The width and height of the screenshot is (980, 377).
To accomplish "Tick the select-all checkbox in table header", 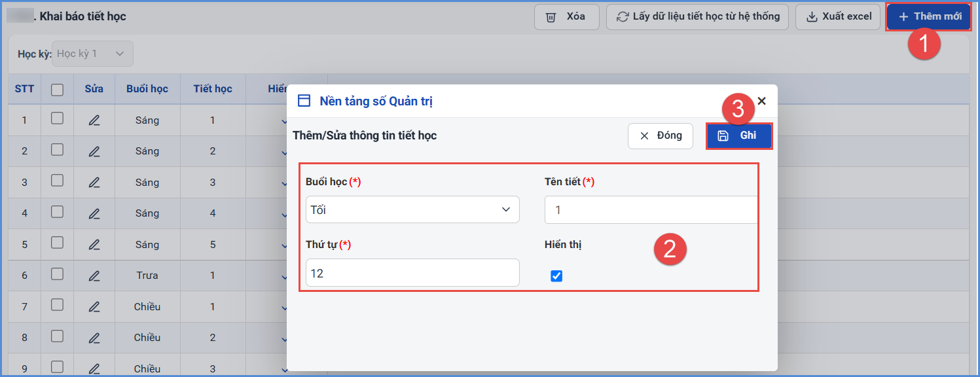I will coord(57,90).
